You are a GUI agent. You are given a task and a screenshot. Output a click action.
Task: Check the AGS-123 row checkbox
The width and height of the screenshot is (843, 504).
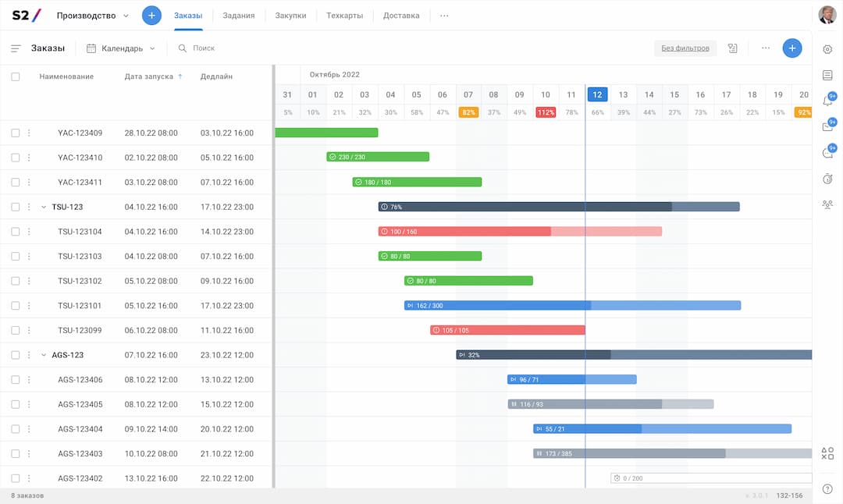click(x=16, y=355)
